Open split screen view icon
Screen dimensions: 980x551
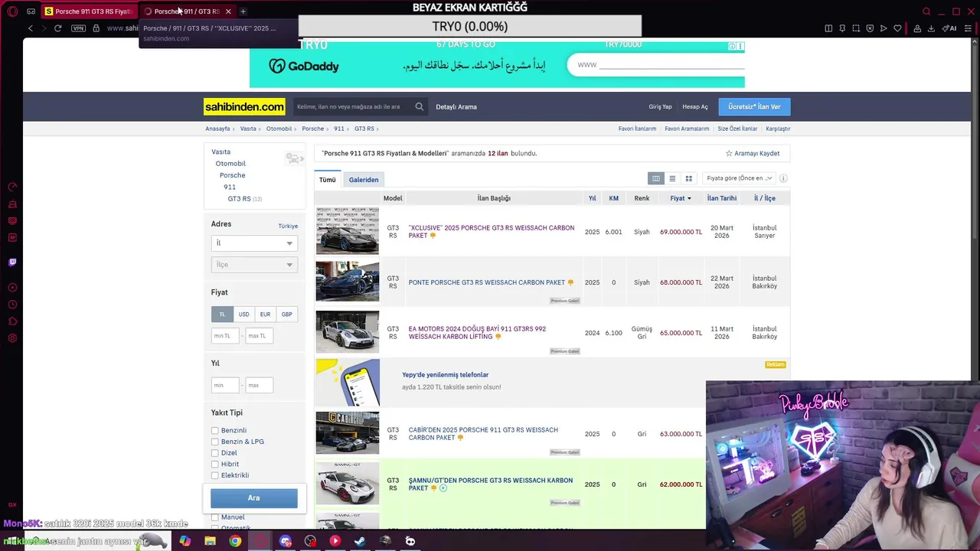(x=828, y=28)
